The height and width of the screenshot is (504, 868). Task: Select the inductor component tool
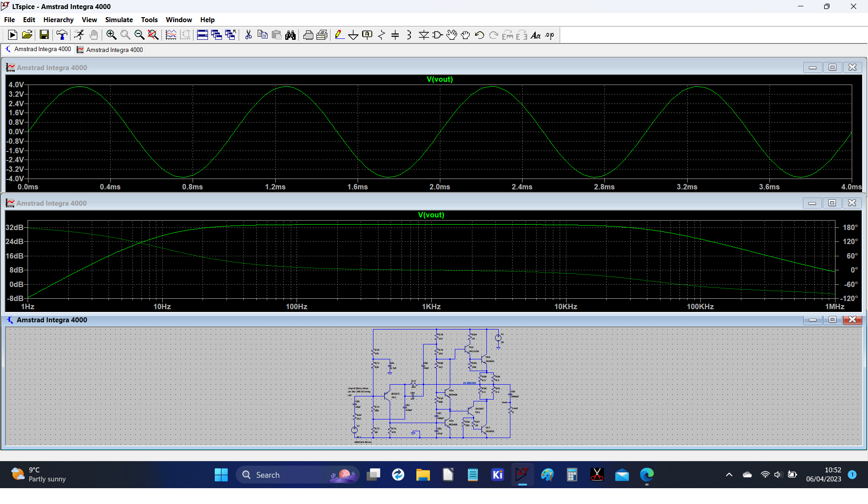409,35
